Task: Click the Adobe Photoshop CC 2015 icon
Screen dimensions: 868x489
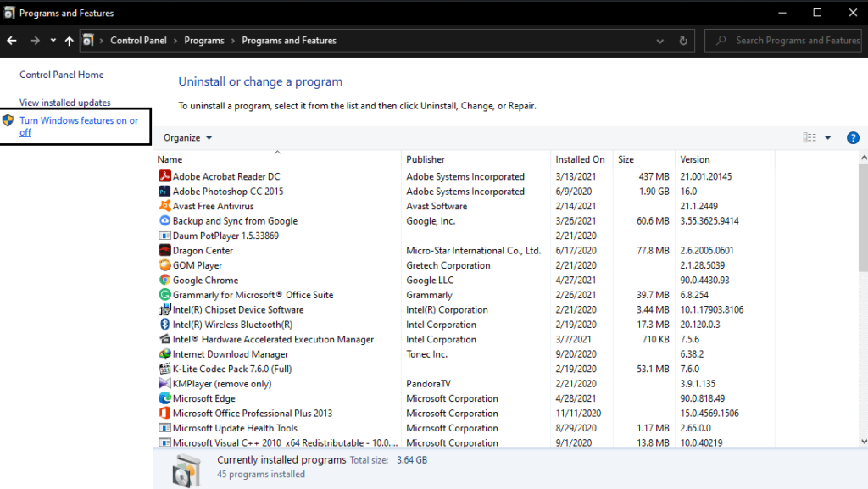Action: [x=164, y=191]
